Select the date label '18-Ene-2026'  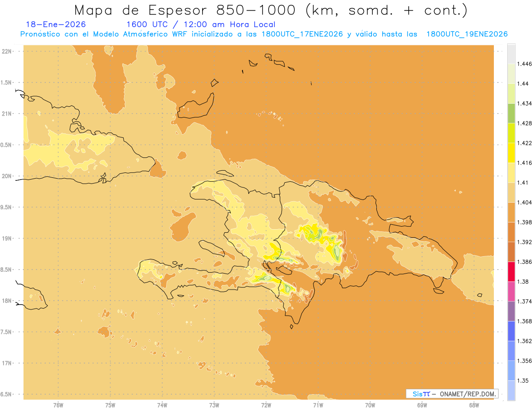(x=56, y=25)
